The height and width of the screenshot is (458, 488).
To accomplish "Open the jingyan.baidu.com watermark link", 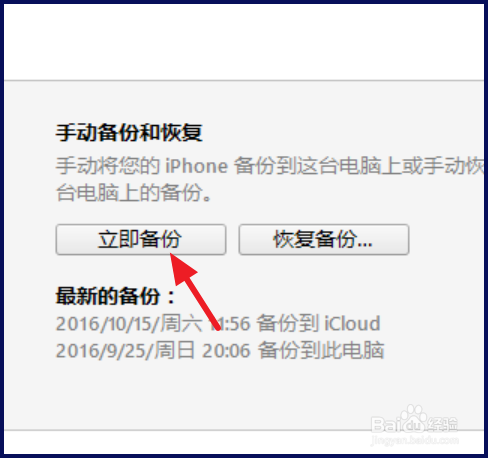I will pos(415,441).
